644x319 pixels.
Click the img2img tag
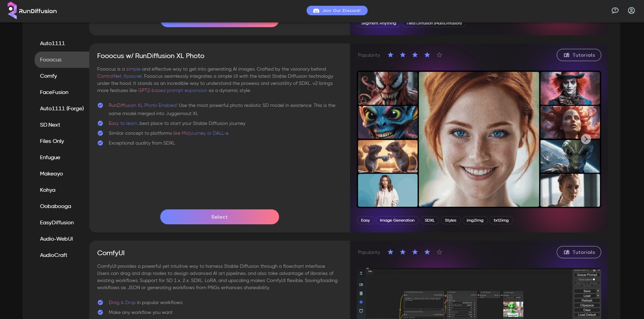click(x=475, y=220)
